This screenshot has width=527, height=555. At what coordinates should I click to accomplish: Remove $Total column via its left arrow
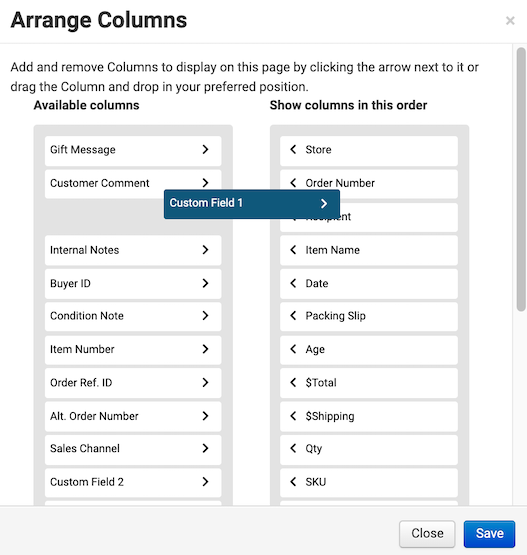coord(293,382)
